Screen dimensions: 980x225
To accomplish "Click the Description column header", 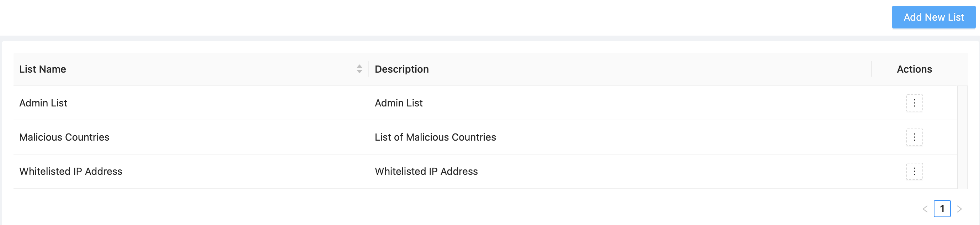I will tap(402, 69).
